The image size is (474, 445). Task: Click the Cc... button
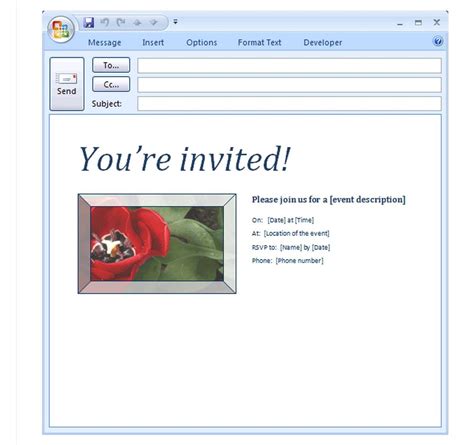pos(111,84)
